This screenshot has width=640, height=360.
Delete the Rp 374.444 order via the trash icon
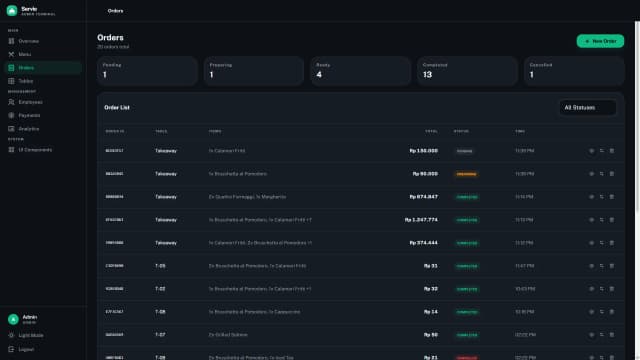(612, 243)
